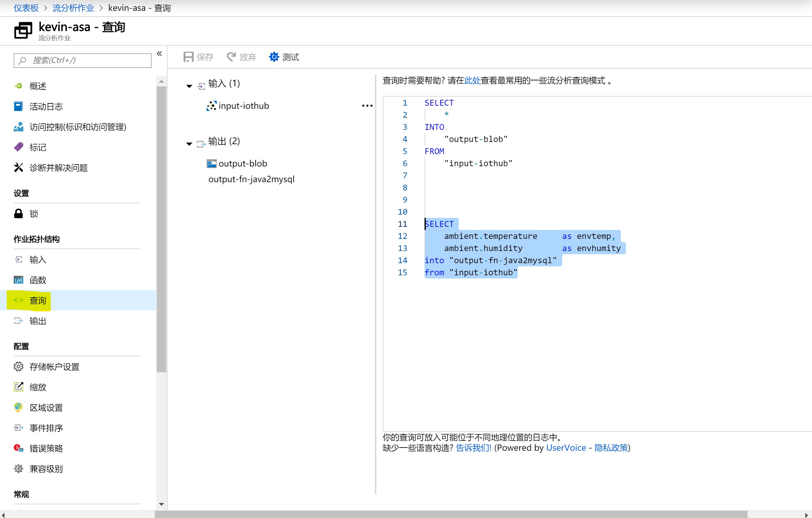The height and width of the screenshot is (518, 812).
Task: Go to 流分析作业 breadcrumb link
Action: click(73, 8)
